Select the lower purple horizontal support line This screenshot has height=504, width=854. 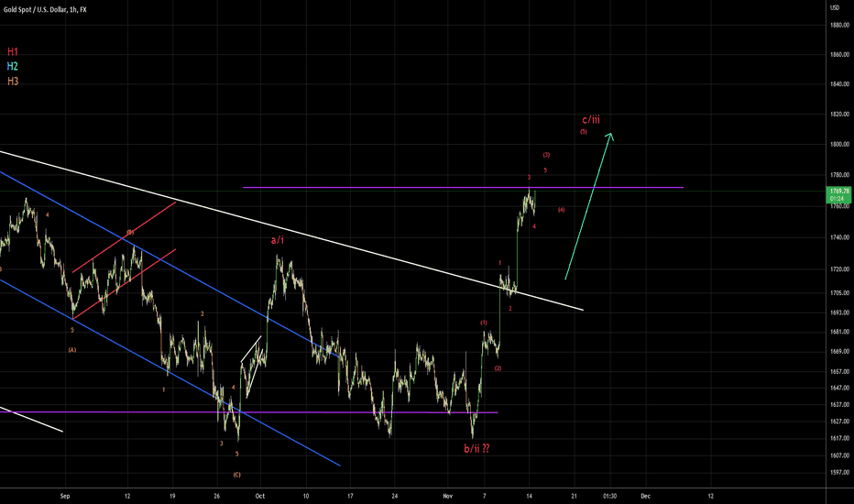click(x=248, y=412)
